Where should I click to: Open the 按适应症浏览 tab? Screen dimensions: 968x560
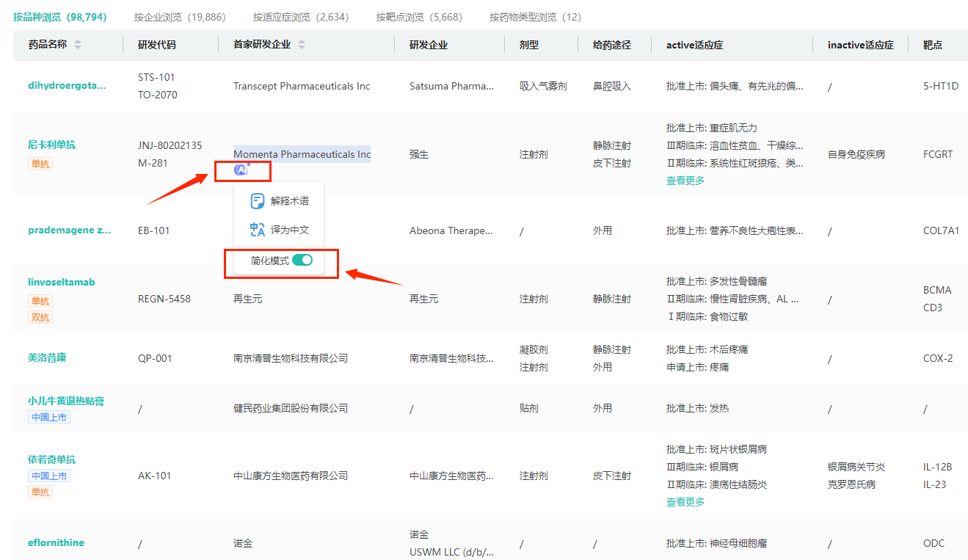point(301,17)
